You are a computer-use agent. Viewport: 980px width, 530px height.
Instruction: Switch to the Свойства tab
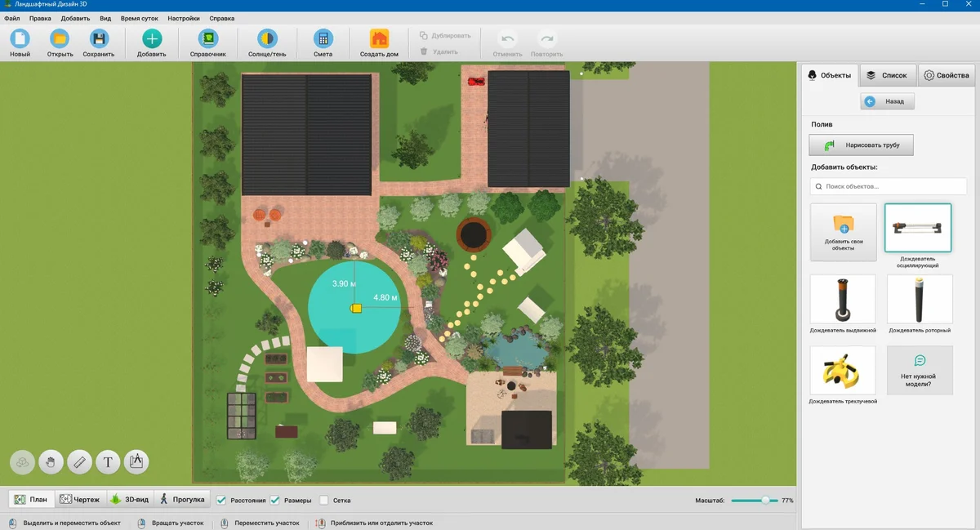tap(947, 75)
